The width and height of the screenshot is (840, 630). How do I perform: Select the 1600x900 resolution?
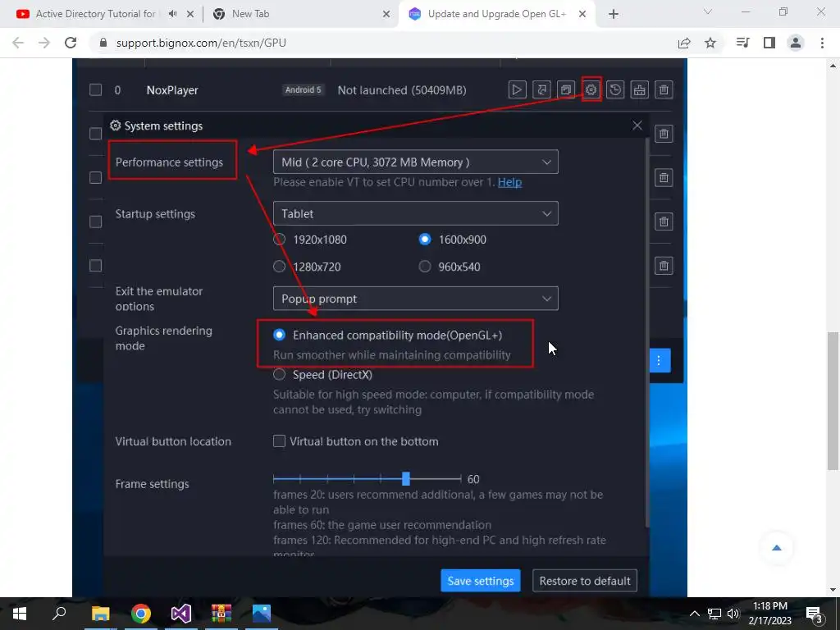click(x=425, y=240)
